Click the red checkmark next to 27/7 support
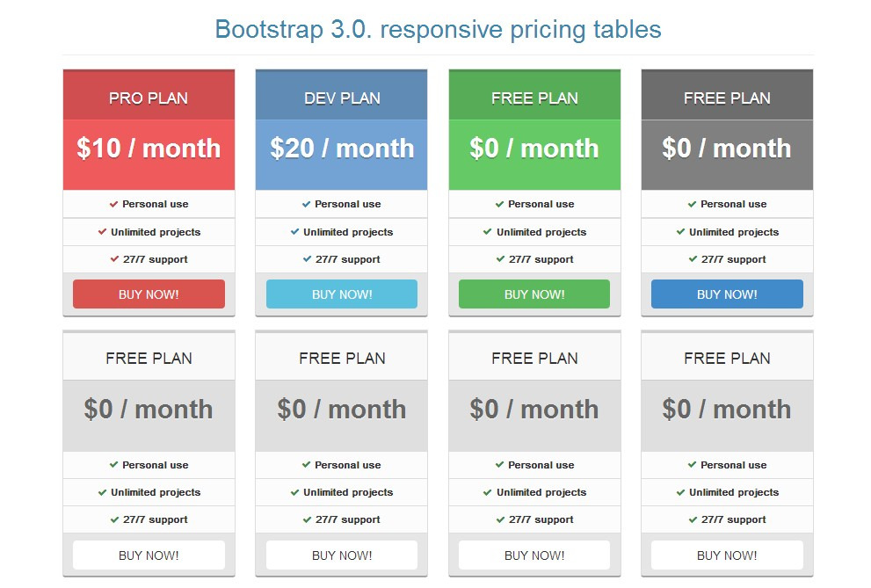 (114, 259)
